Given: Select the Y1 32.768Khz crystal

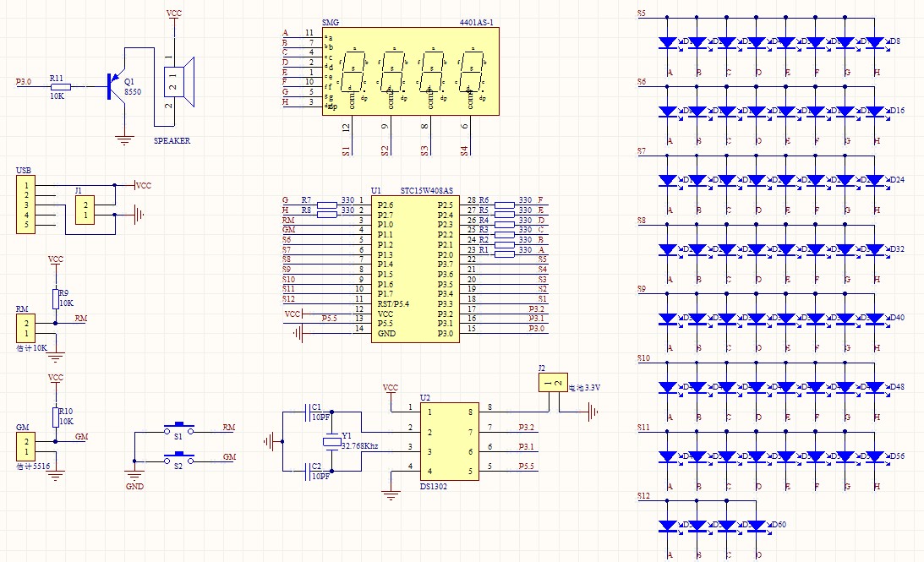Looking at the screenshot, I should tap(331, 443).
